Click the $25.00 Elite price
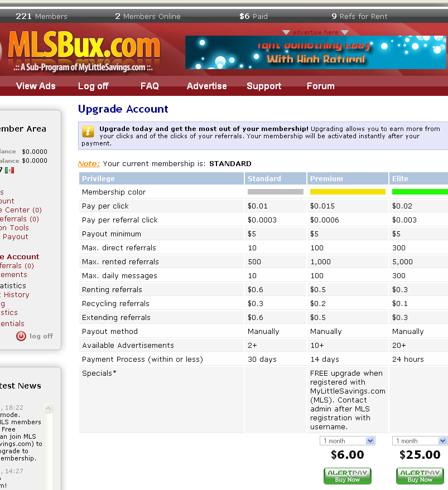Image resolution: width=448 pixels, height=490 pixels. tap(420, 455)
